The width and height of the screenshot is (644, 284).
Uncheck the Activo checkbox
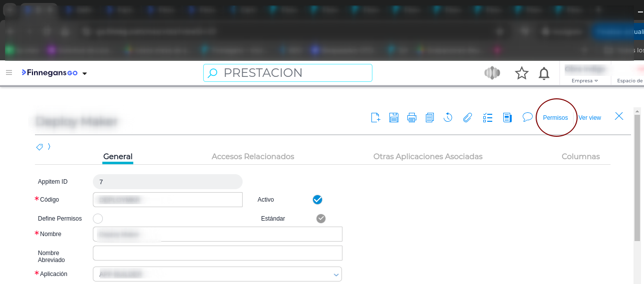click(318, 200)
